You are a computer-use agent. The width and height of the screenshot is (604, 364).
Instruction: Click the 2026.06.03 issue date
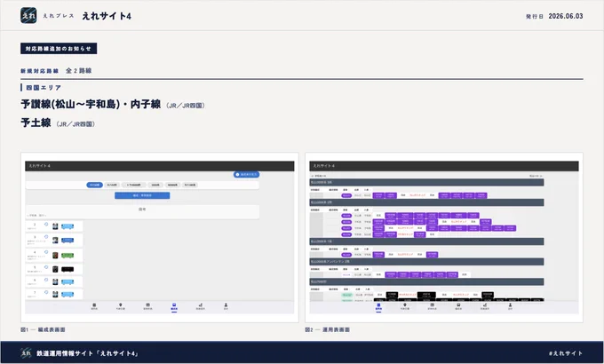(x=566, y=16)
